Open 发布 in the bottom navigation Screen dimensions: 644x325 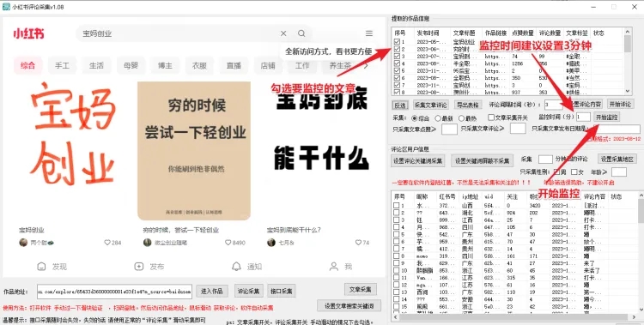pyautogui.click(x=149, y=267)
